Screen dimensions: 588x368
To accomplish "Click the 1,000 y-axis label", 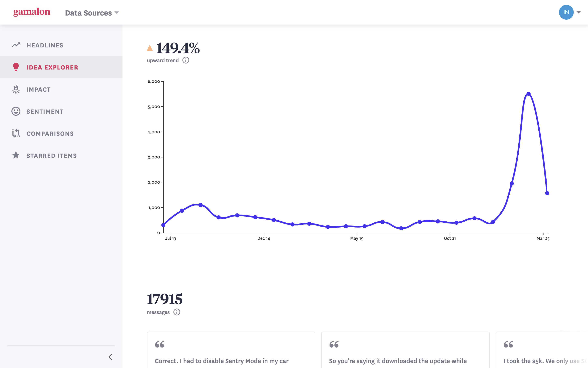I will [154, 208].
